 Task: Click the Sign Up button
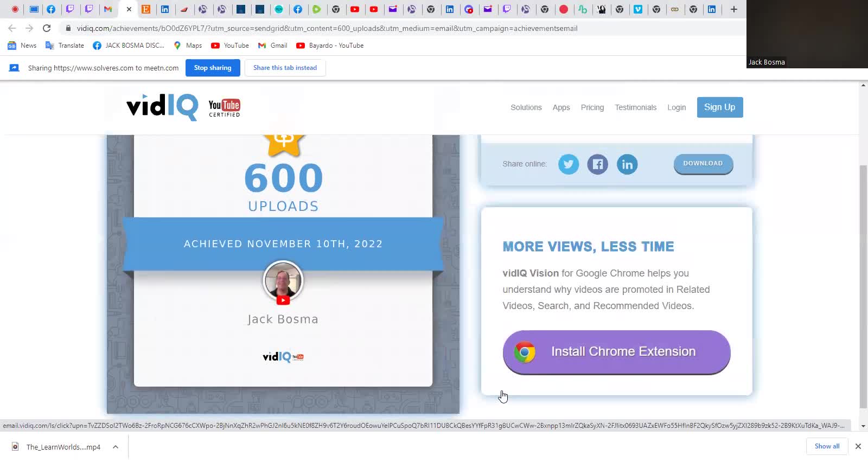[720, 107]
